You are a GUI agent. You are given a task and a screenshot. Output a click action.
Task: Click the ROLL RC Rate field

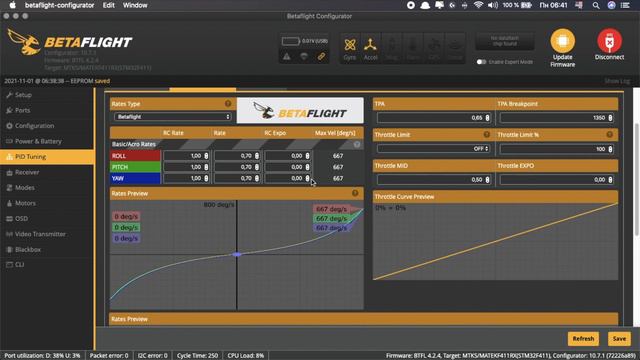[x=187, y=156]
